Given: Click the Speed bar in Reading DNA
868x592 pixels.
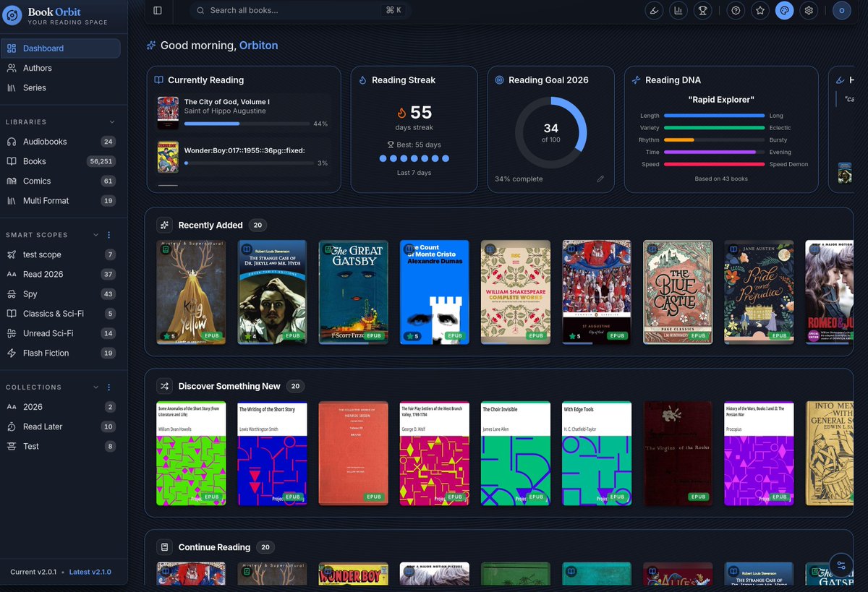Looking at the screenshot, I should pos(714,164).
